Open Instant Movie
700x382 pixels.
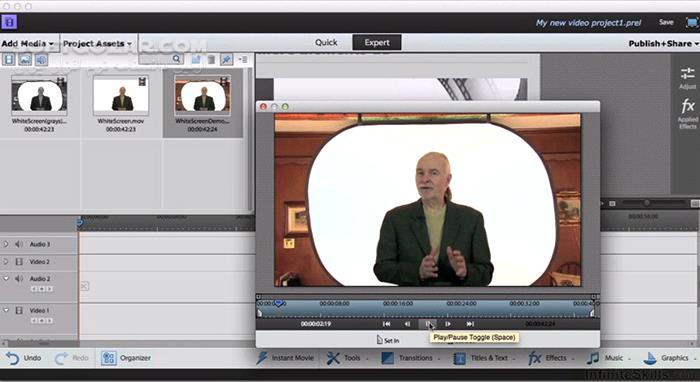[x=286, y=358]
